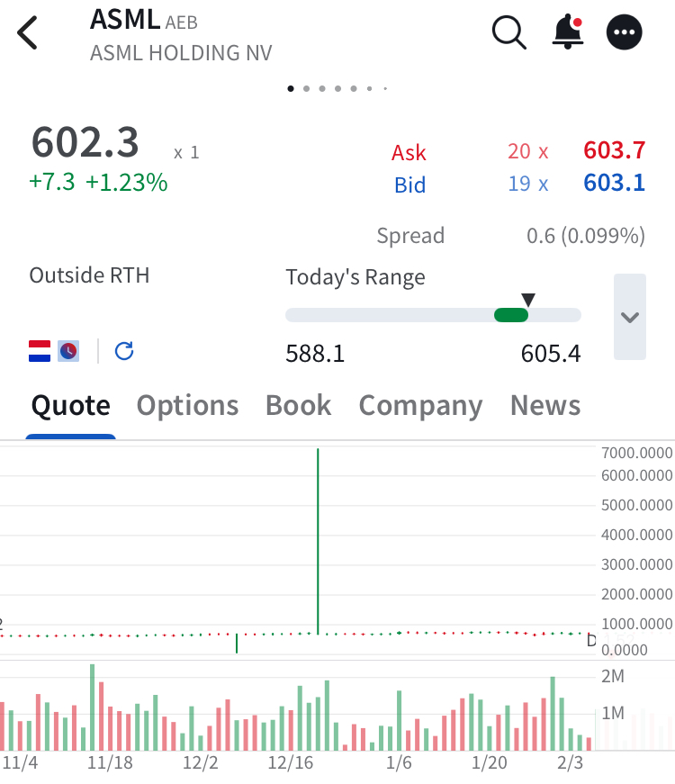
Task: Tap the Bid label
Action: (410, 185)
